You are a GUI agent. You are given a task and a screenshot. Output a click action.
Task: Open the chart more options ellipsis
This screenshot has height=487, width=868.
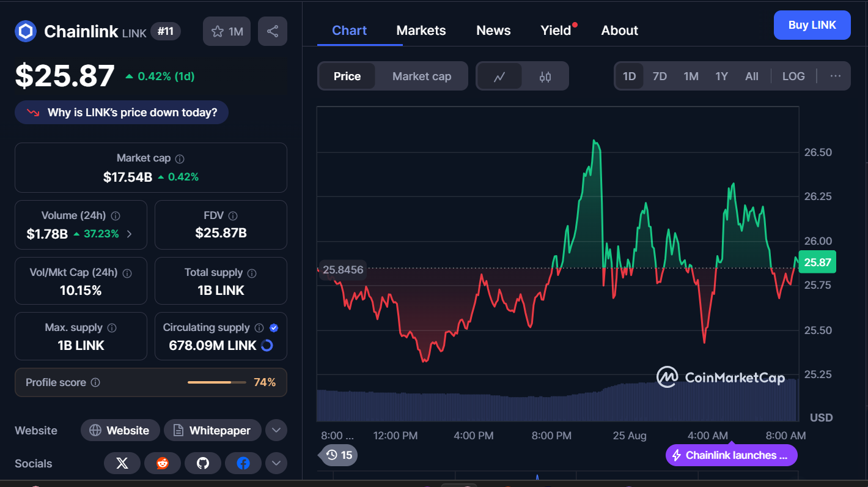[x=836, y=76]
